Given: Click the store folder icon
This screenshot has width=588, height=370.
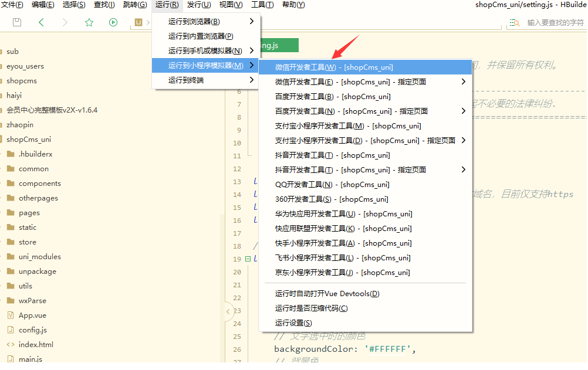Looking at the screenshot, I should 11,242.
